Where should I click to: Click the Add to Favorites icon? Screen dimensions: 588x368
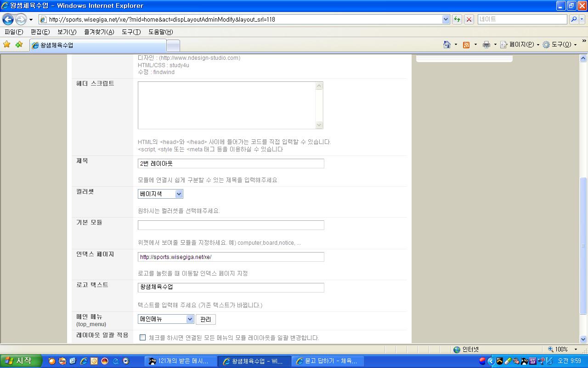click(x=19, y=45)
